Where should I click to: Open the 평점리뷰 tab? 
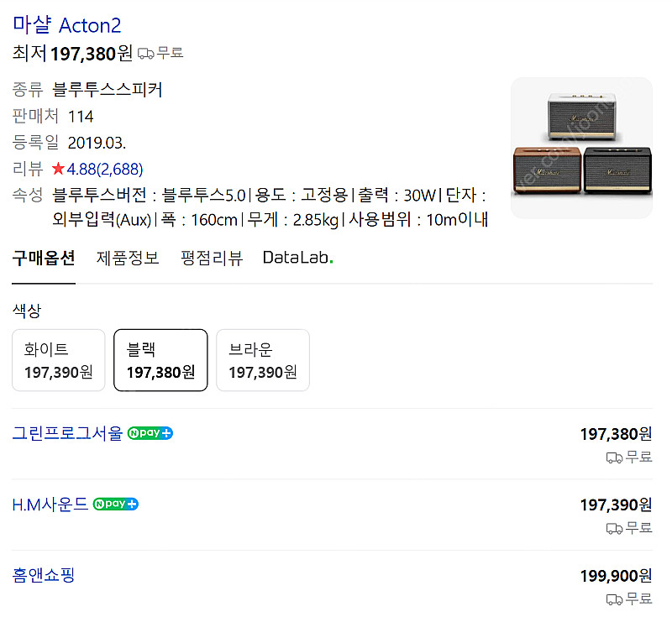(x=212, y=258)
